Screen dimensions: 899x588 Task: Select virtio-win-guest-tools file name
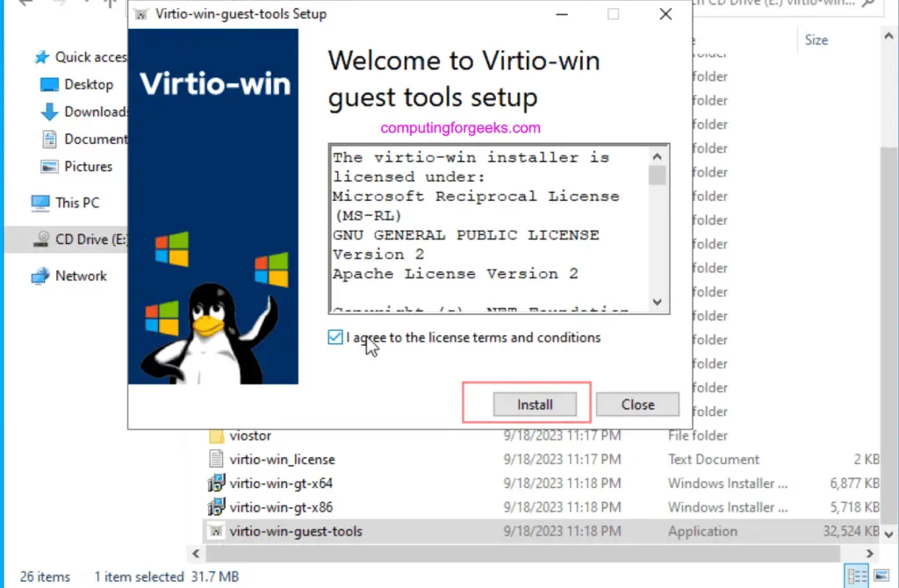296,532
